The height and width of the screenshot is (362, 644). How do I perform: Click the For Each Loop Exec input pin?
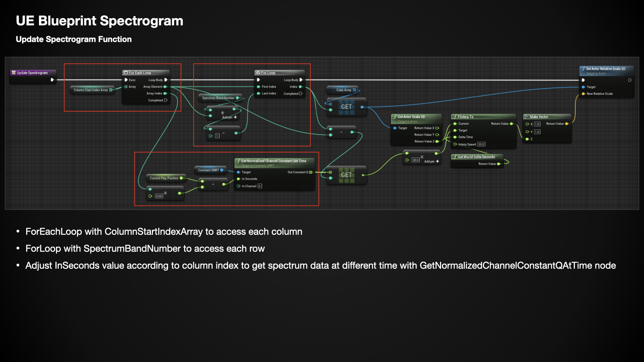tap(126, 80)
